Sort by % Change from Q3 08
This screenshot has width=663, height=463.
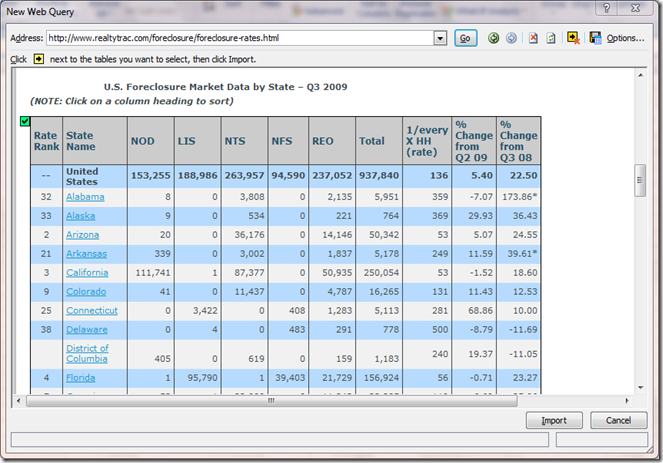pyautogui.click(x=518, y=141)
